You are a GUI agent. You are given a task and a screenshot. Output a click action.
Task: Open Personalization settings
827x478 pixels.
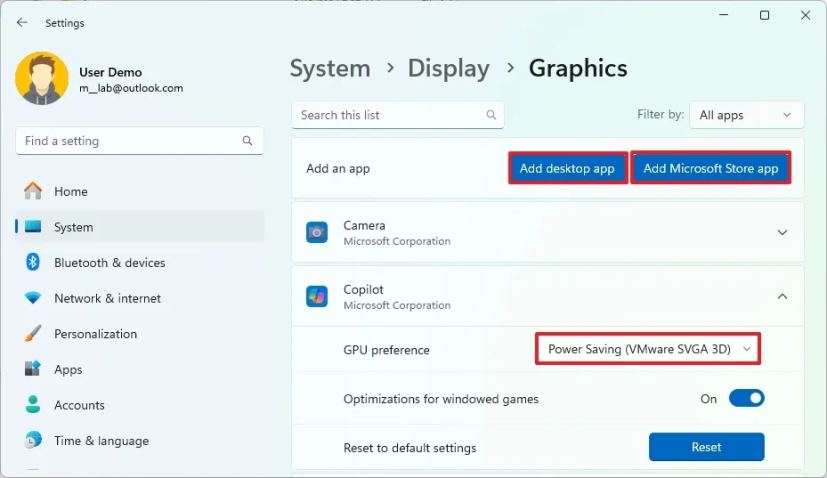coord(140,333)
